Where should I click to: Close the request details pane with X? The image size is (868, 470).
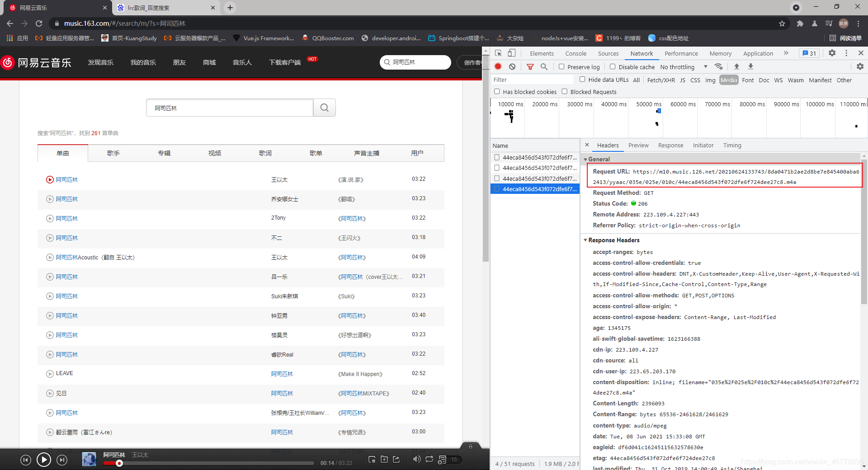point(587,145)
